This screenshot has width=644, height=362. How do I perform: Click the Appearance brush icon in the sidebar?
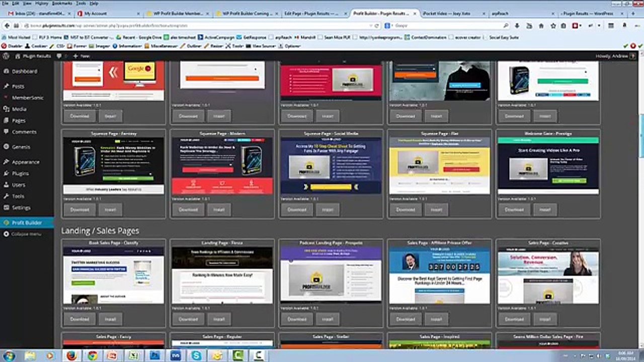tap(6, 162)
